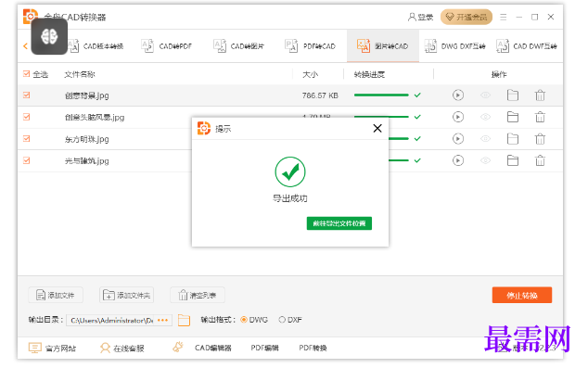Image resolution: width=588 pixels, height=368 pixels.
Task: Click the 清空列表 button
Action: pos(198,295)
